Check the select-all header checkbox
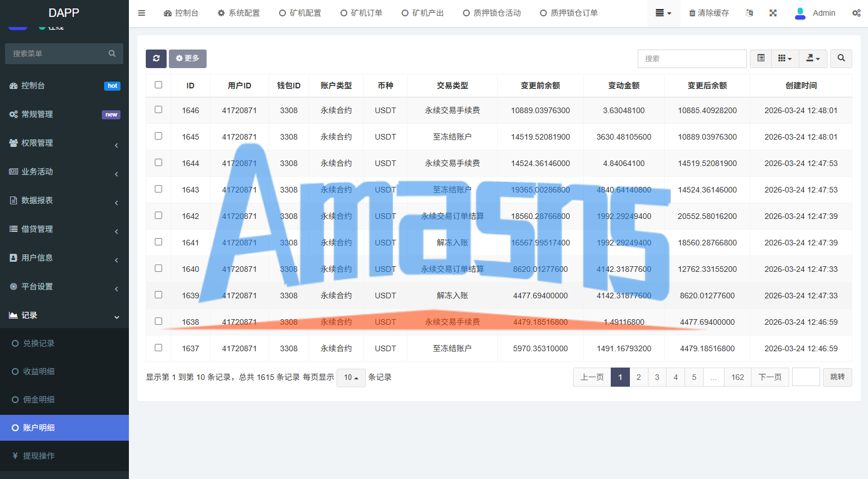The width and height of the screenshot is (868, 479). point(158,85)
